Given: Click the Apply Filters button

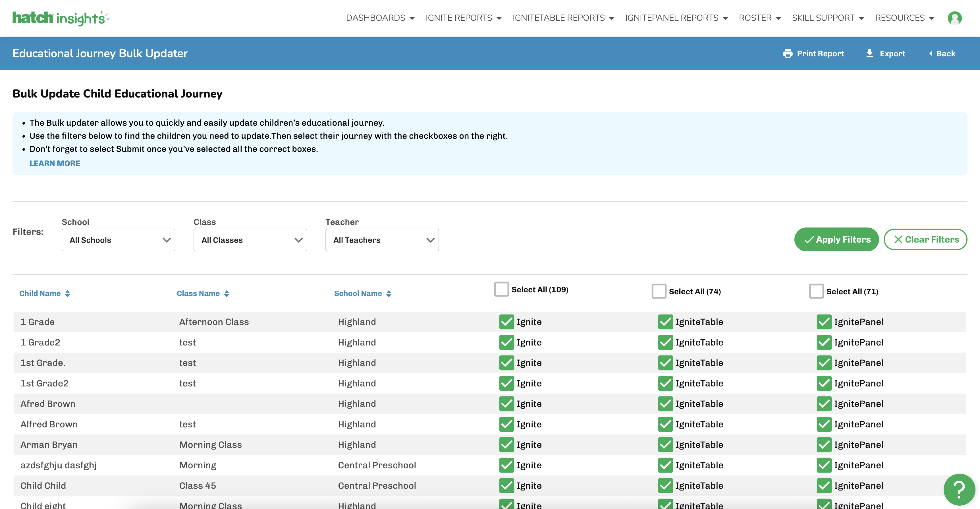Looking at the screenshot, I should tap(836, 239).
